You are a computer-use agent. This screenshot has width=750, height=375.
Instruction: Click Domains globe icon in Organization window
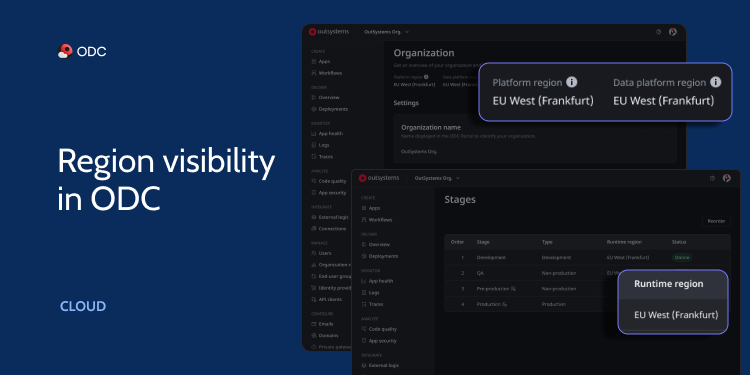[x=314, y=335]
